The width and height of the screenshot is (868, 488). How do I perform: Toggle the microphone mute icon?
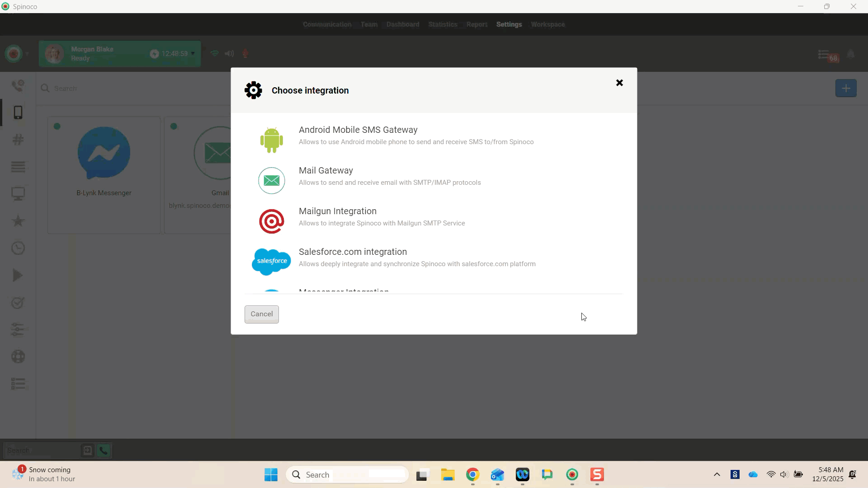coord(245,53)
